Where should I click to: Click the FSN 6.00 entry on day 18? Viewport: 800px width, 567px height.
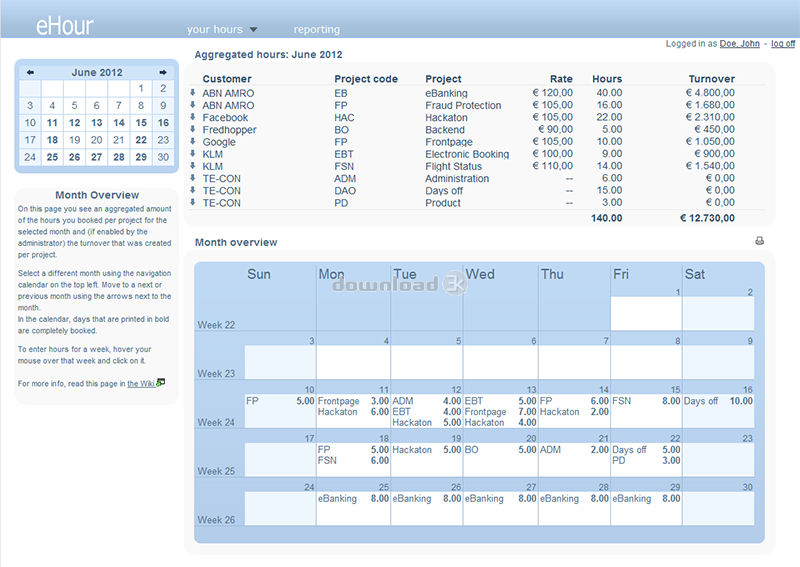[x=354, y=460]
